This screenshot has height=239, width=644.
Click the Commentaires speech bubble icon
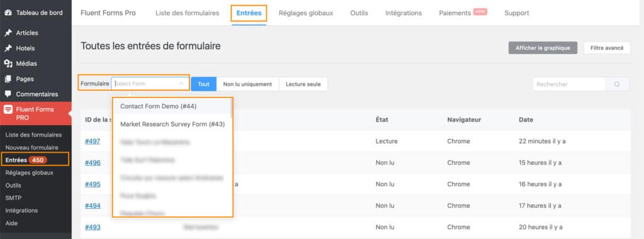(x=8, y=94)
